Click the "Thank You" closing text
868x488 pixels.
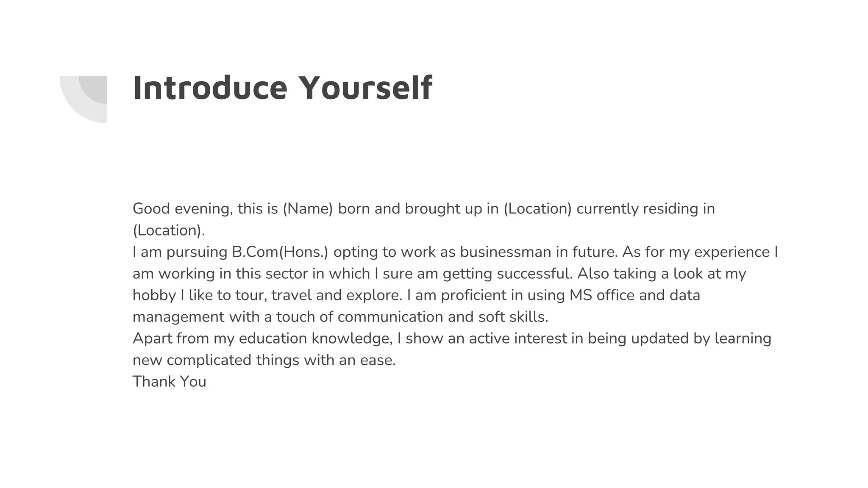coord(170,382)
